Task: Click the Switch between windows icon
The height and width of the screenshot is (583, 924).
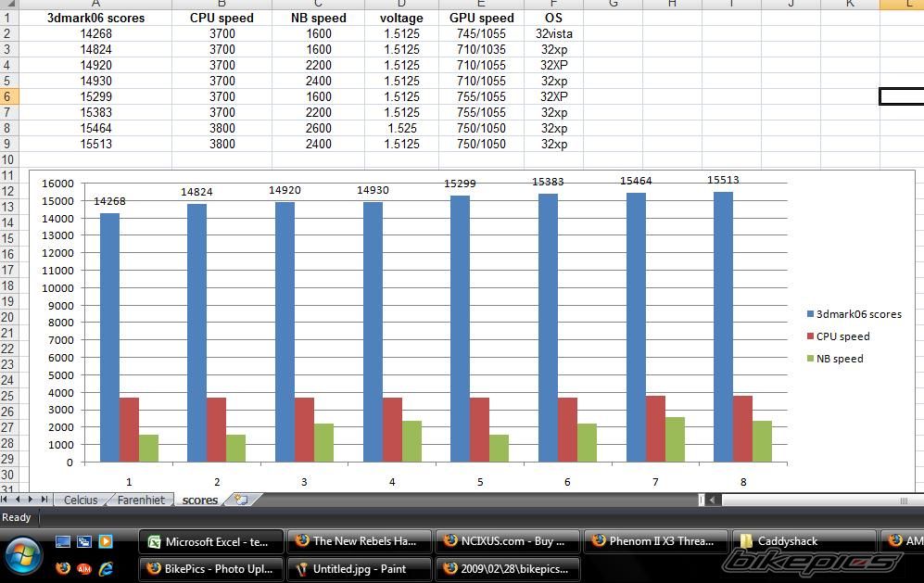Action: (x=84, y=541)
